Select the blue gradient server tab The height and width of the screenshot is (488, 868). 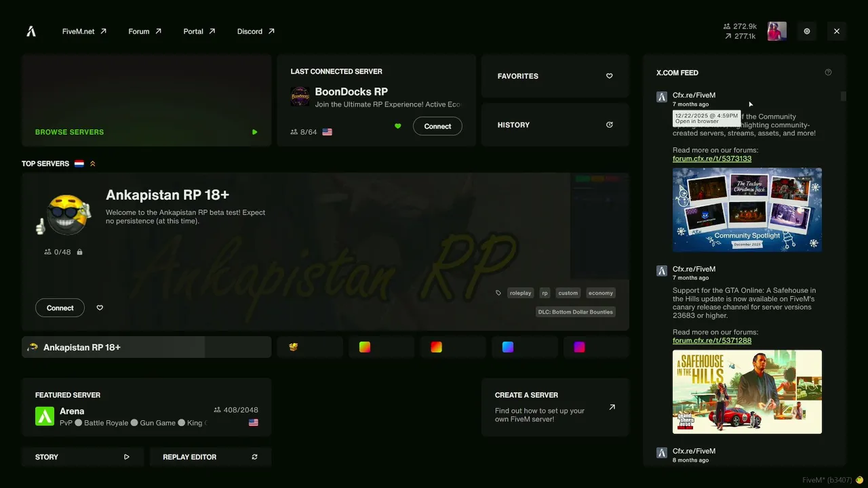pos(524,347)
